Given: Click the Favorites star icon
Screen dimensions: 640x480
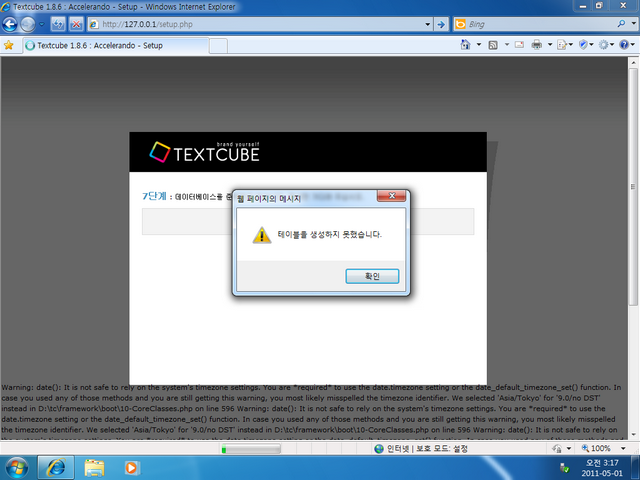Looking at the screenshot, I should coord(9,45).
